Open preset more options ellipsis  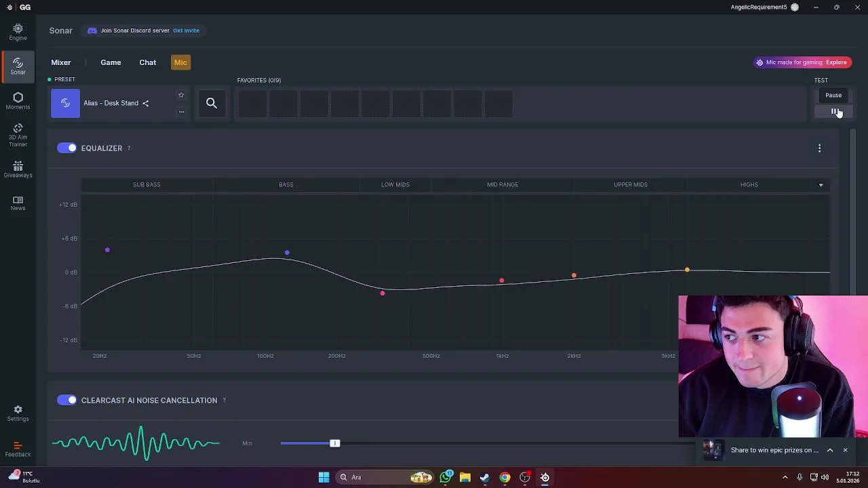[x=181, y=112]
